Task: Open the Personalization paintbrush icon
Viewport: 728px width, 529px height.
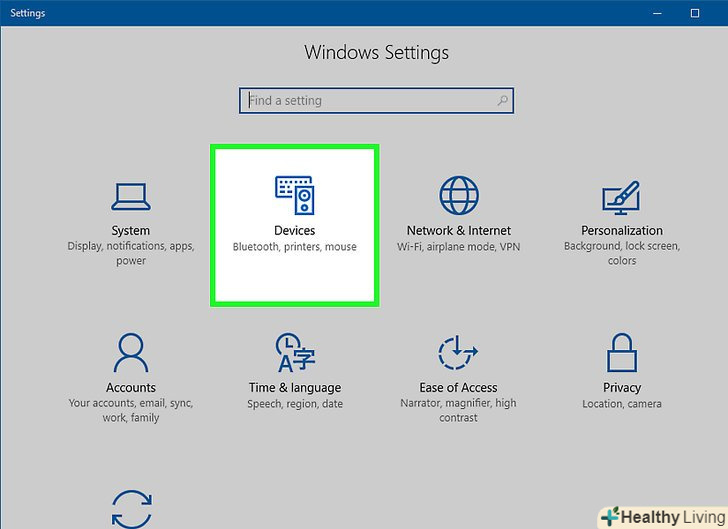Action: (621, 197)
